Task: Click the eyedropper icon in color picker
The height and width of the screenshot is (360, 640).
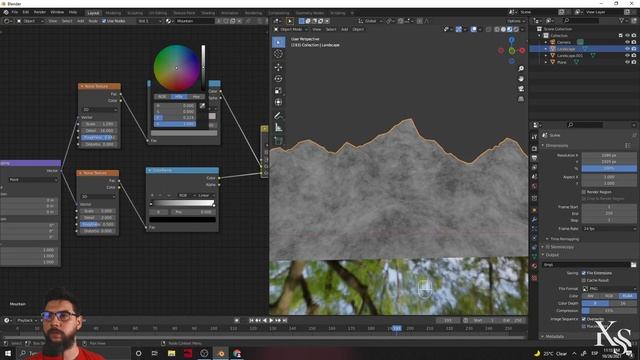Action: [202, 106]
